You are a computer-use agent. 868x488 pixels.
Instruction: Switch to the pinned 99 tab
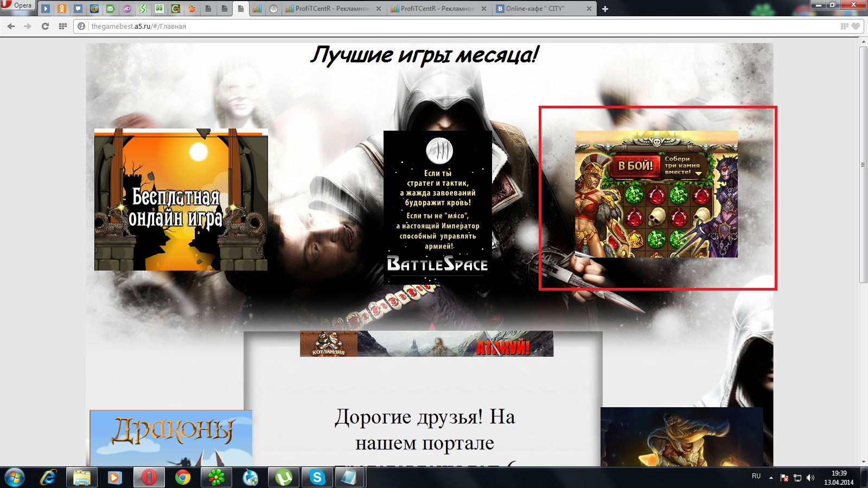tap(159, 9)
